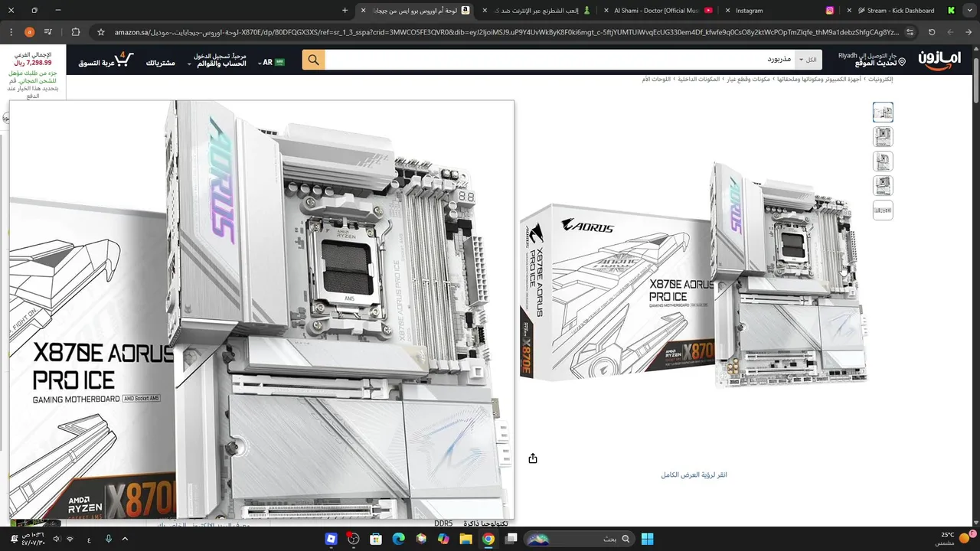Switch the input language indicator
The width and height of the screenshot is (980, 551).
pyautogui.click(x=89, y=539)
